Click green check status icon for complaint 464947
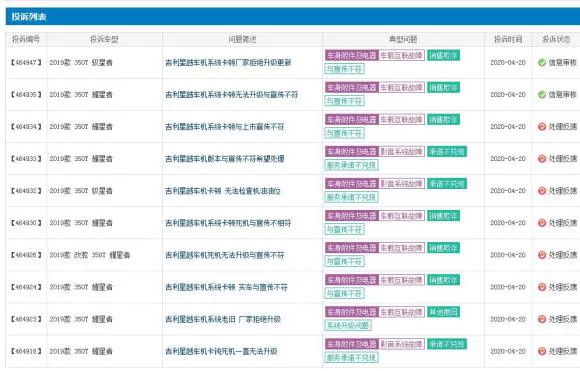580x371 pixels. click(x=542, y=63)
